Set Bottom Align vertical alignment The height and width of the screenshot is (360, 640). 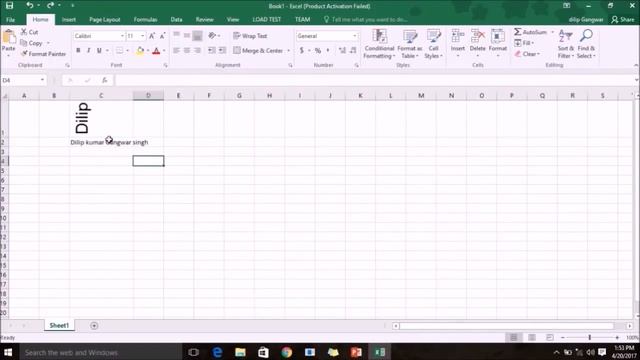pos(198,36)
